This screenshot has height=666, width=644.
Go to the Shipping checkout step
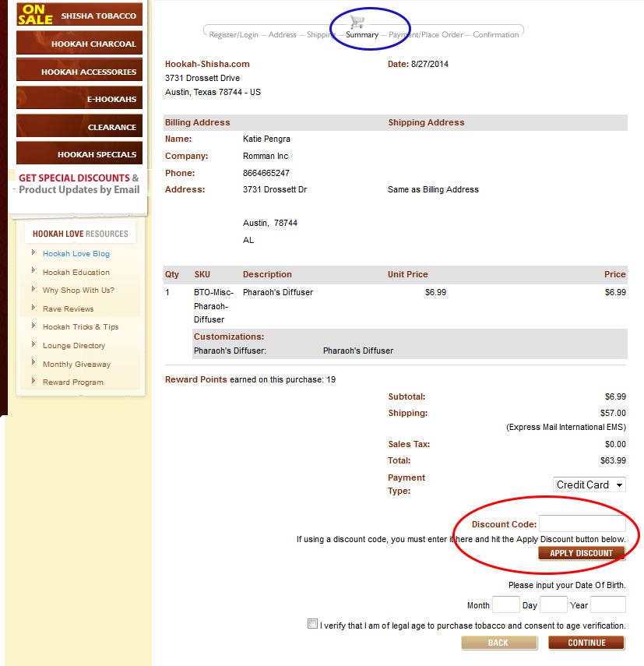pos(321,35)
